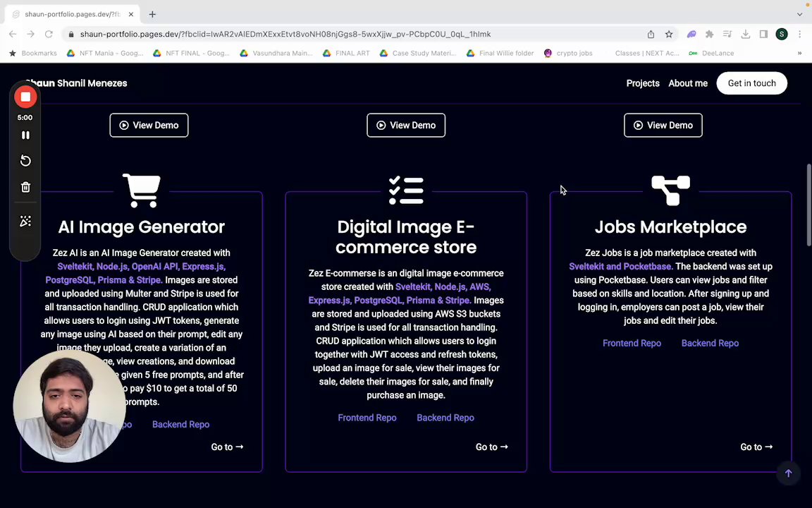This screenshot has width=812, height=508.
Task: Open About me in navbar
Action: [688, 83]
